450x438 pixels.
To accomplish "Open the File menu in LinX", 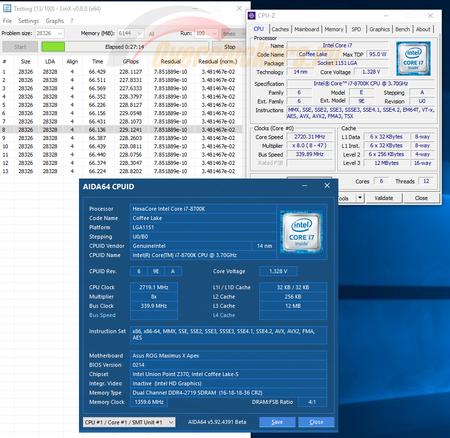I will 7,21.
